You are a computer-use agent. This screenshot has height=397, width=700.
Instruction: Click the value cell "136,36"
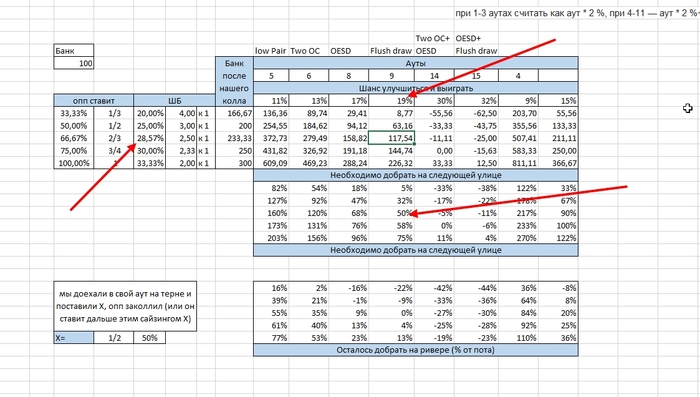271,113
